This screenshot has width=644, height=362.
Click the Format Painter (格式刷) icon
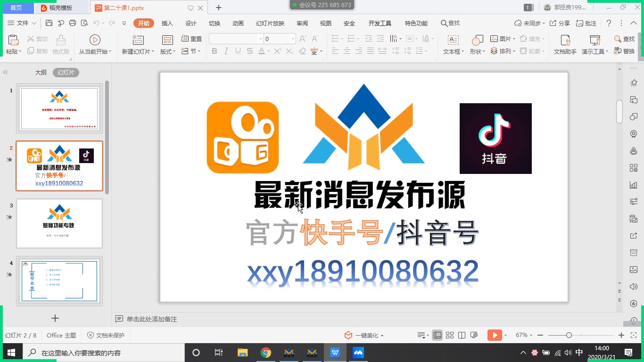61,40
